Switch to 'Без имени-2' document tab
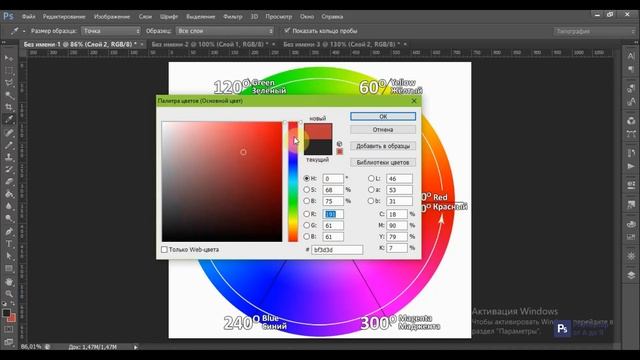The height and width of the screenshot is (360, 640). click(209, 44)
